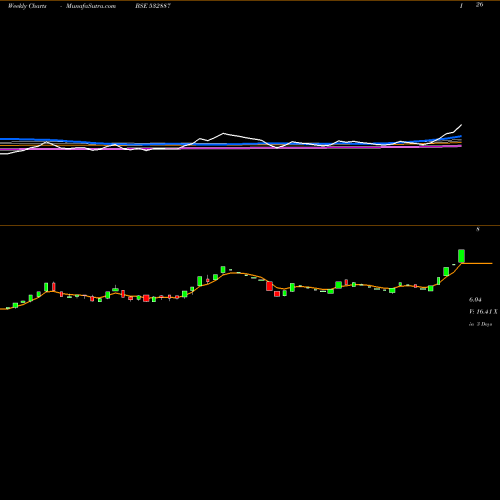Select the "BSE 532887" ticker text
Screen dimensions: 500x500
coord(153,6)
